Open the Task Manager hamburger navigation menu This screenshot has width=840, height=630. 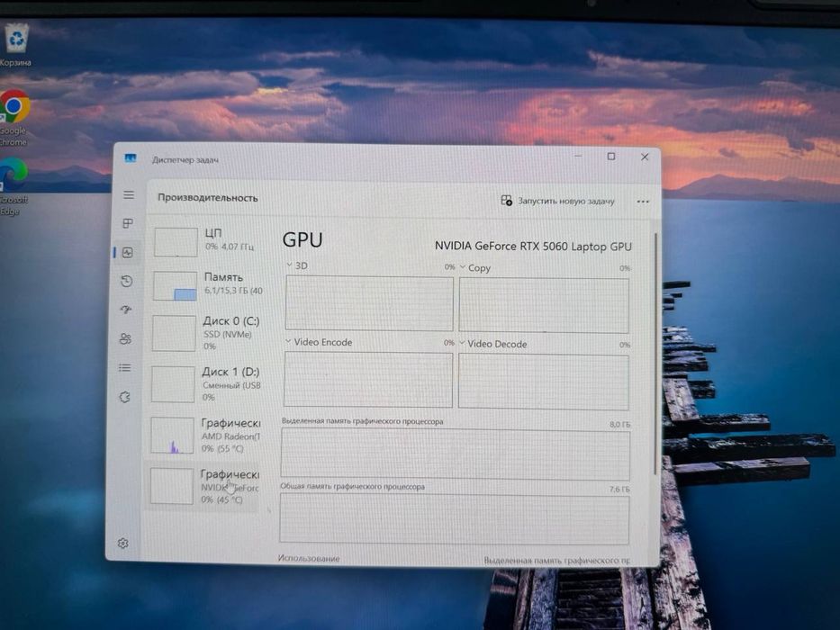tap(129, 194)
